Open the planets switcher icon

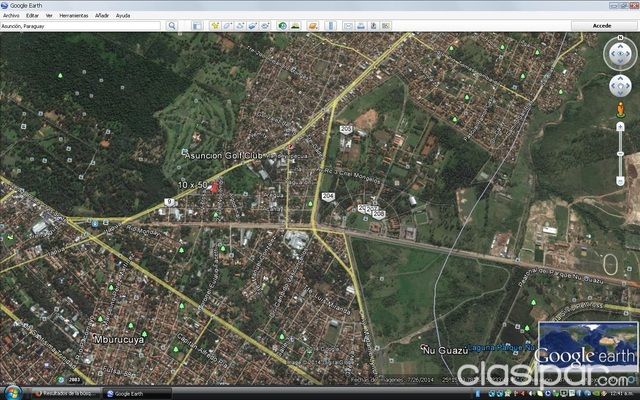tap(313, 26)
